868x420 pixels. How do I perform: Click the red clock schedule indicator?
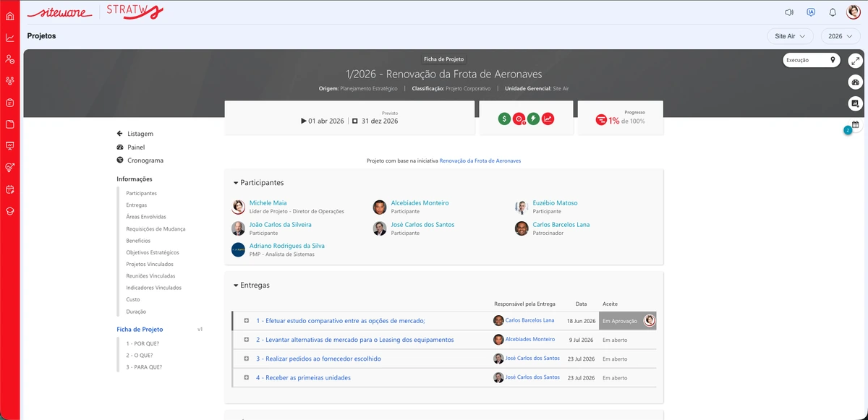[x=519, y=119]
